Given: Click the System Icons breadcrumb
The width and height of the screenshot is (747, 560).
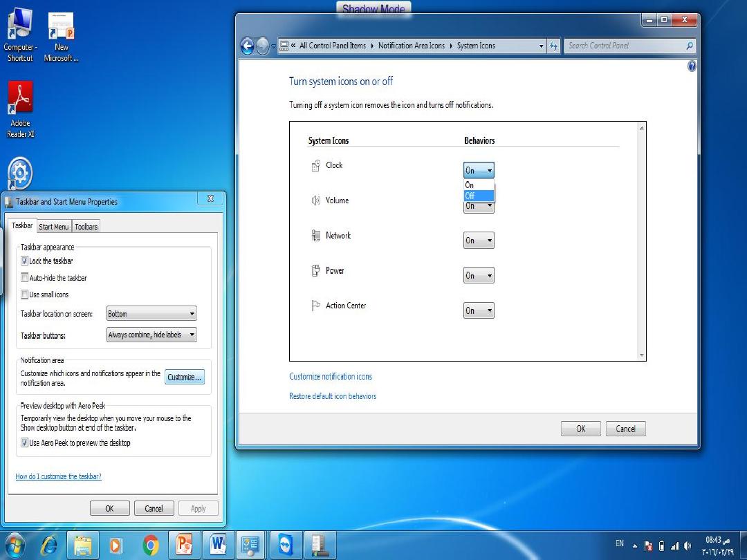Looking at the screenshot, I should 476,46.
